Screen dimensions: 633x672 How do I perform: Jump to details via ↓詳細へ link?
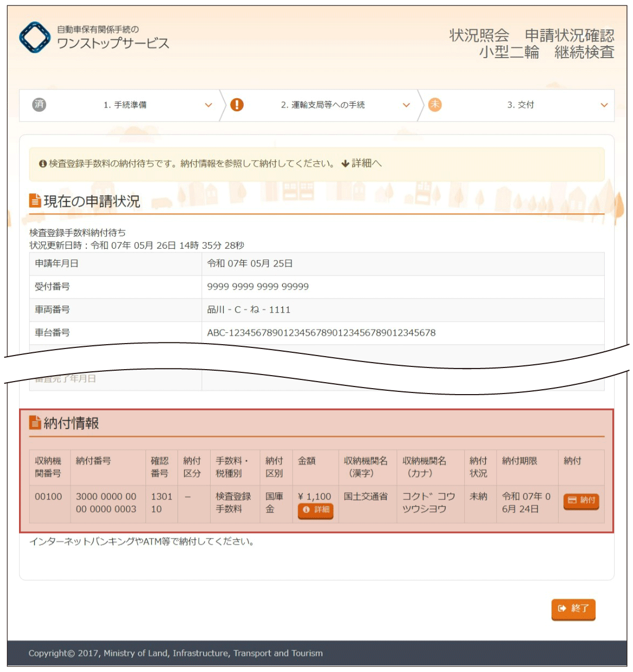[362, 163]
